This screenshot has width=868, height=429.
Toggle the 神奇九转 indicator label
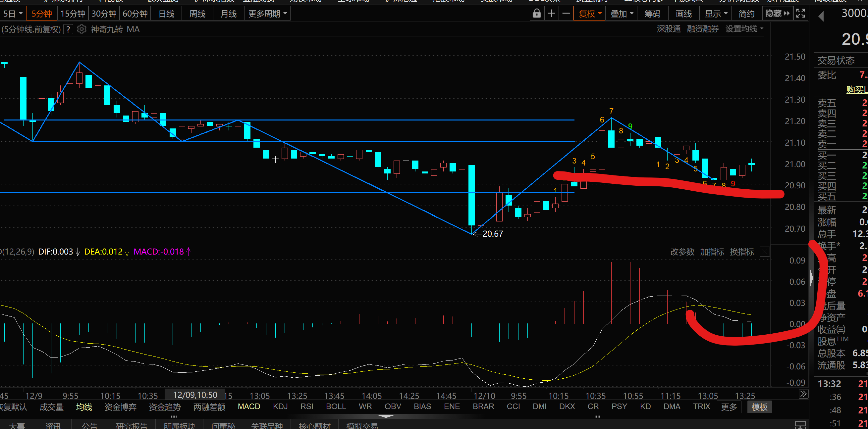[107, 29]
